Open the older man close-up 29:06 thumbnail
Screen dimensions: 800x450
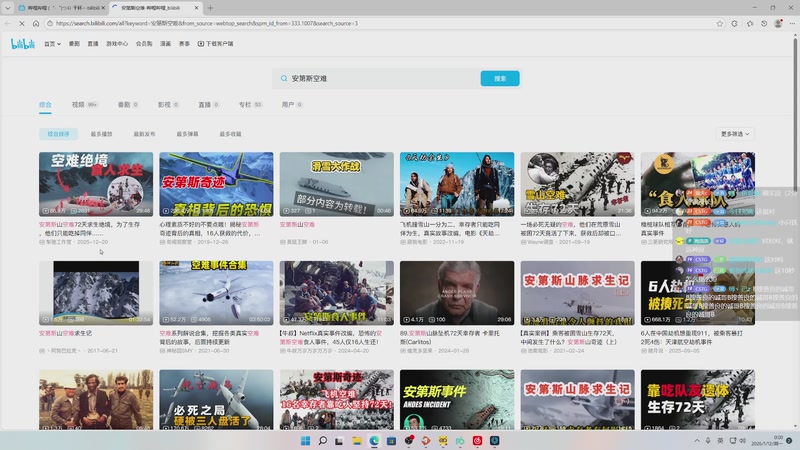(457, 293)
